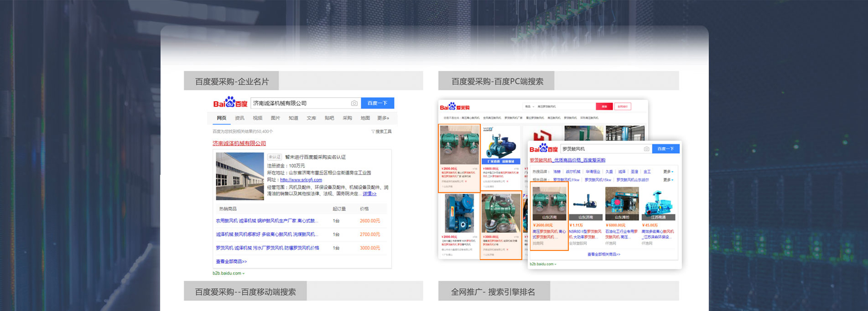Open the 更多» item in Baidu navigation
The width and height of the screenshot is (868, 311).
pyautogui.click(x=383, y=118)
